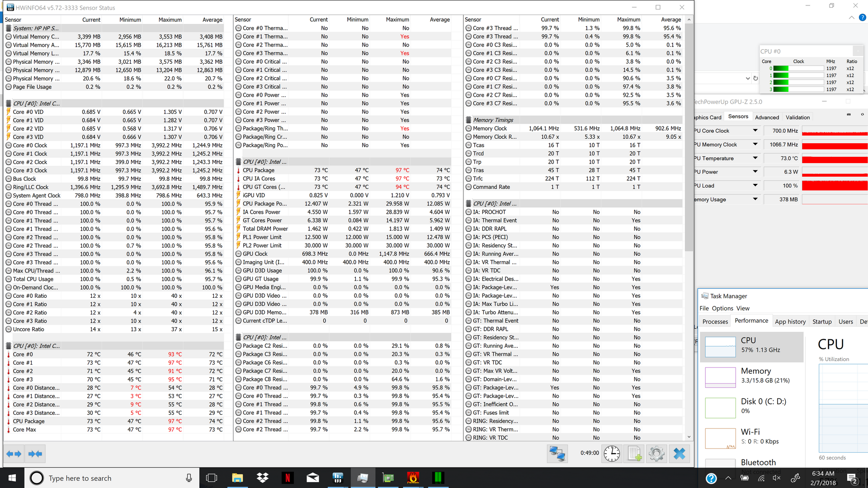Click the HWiNFO network remote monitoring icon
The height and width of the screenshot is (488, 868).
(557, 454)
